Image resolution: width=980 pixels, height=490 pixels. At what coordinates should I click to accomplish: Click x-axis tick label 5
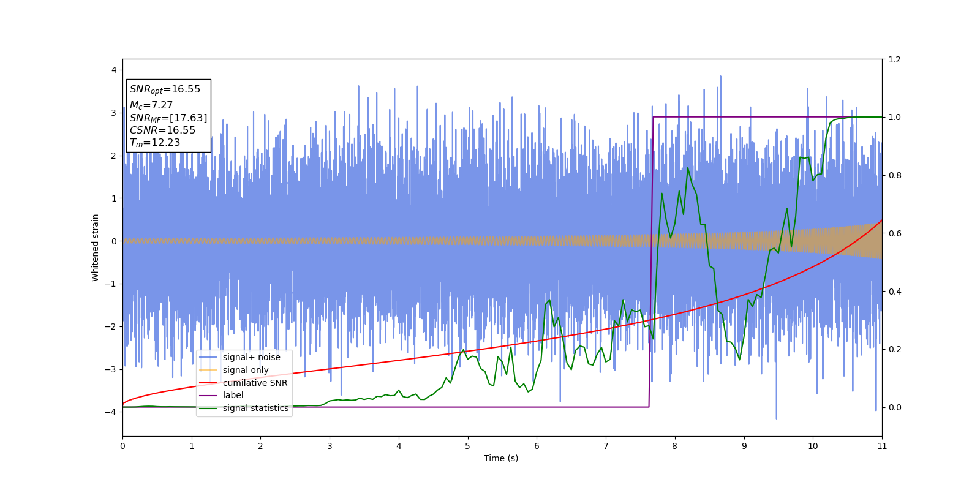click(x=468, y=446)
